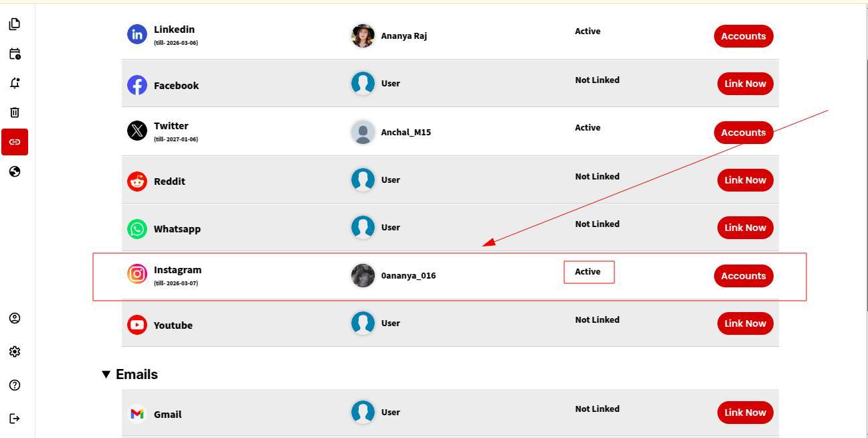
Task: Open the trash bin icon in sidebar
Action: point(14,113)
